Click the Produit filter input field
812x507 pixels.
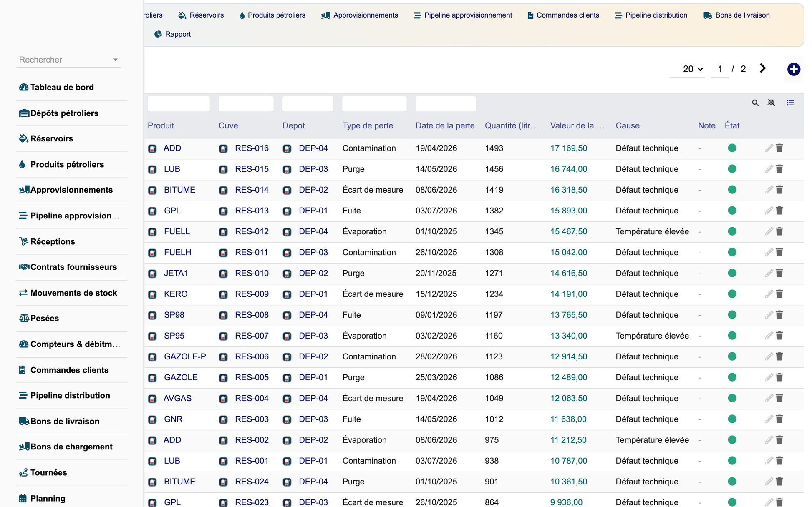pos(179,104)
